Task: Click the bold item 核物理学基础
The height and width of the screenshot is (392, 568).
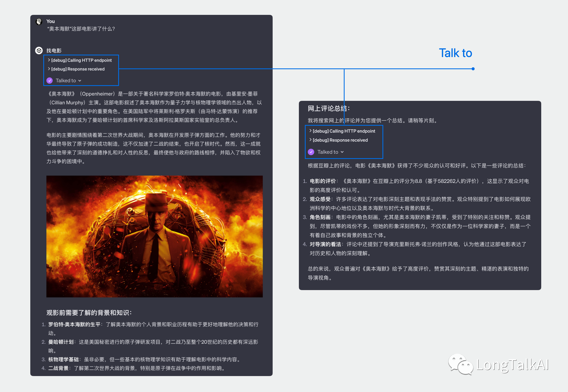Action: [64, 360]
